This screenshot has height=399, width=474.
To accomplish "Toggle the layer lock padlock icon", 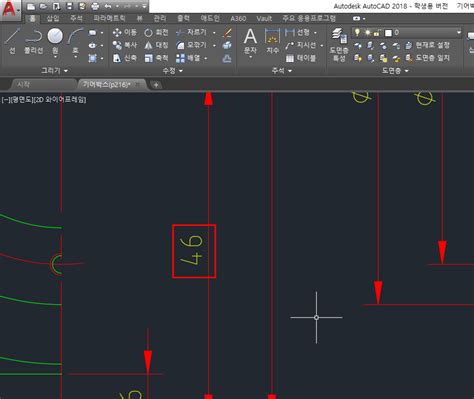I will pyautogui.click(x=377, y=33).
